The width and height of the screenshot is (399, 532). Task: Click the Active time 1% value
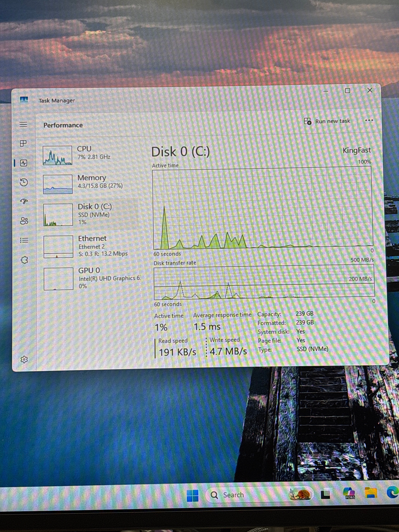click(x=161, y=327)
